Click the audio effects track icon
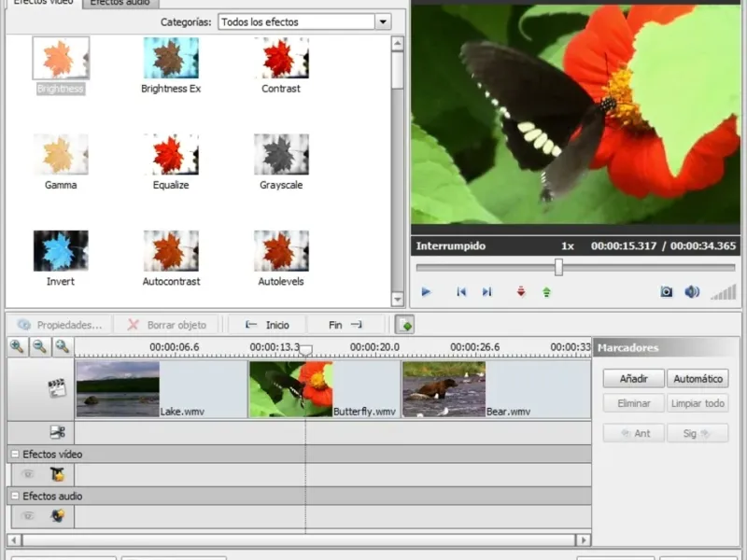 (57, 516)
